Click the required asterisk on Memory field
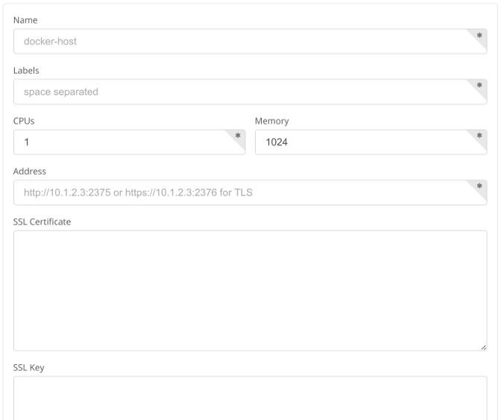Viewport: 504px width, 420px height. [479, 136]
